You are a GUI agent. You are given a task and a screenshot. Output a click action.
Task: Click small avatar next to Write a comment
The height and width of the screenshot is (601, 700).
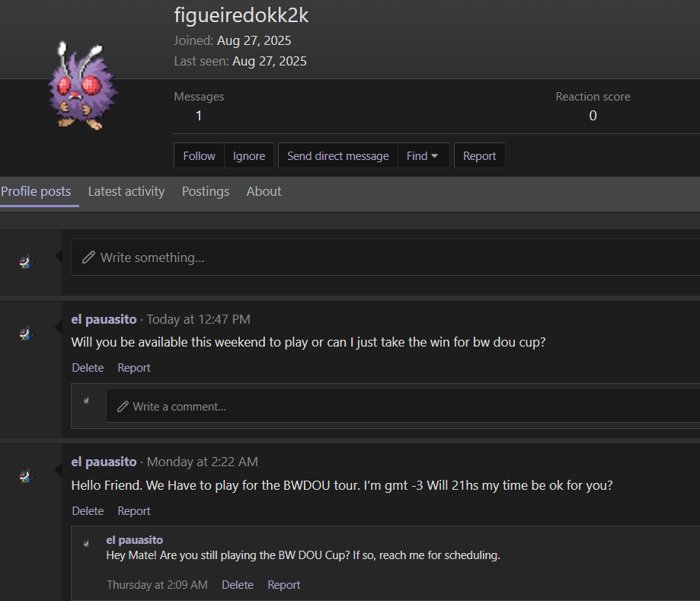pos(87,401)
